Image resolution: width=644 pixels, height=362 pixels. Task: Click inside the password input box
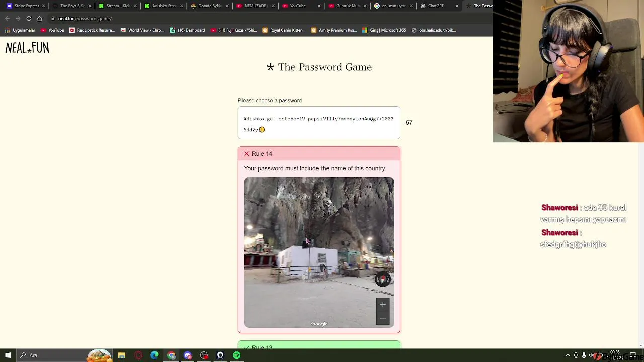pyautogui.click(x=319, y=123)
